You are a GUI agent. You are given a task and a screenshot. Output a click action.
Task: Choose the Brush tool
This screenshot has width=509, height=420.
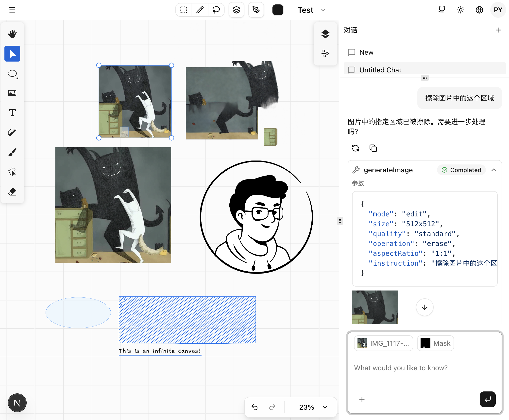[x=12, y=152]
